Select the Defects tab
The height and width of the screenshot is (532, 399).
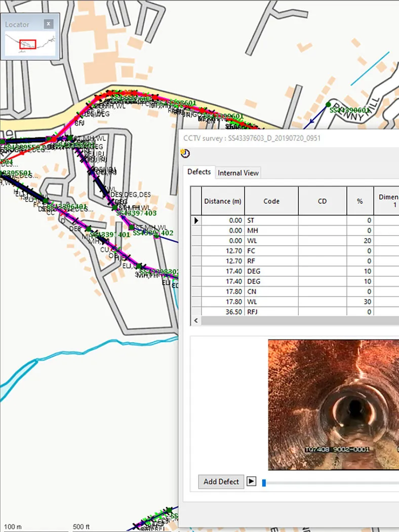[199, 172]
